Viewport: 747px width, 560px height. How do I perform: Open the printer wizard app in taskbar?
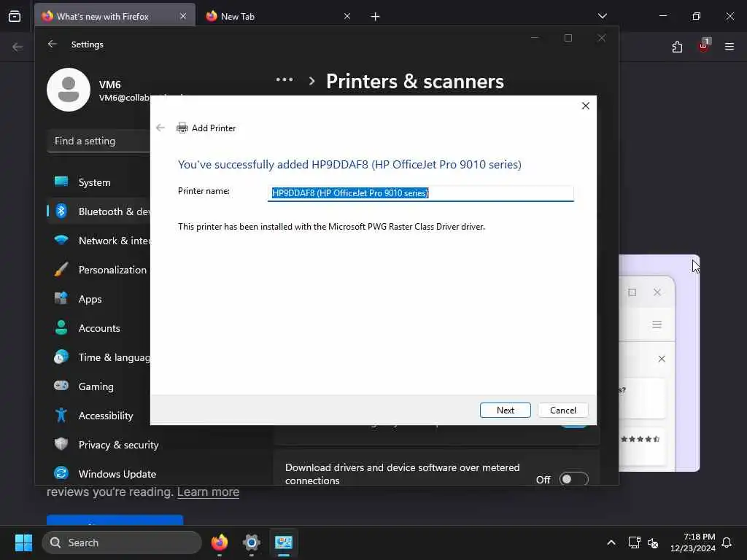pos(284,542)
